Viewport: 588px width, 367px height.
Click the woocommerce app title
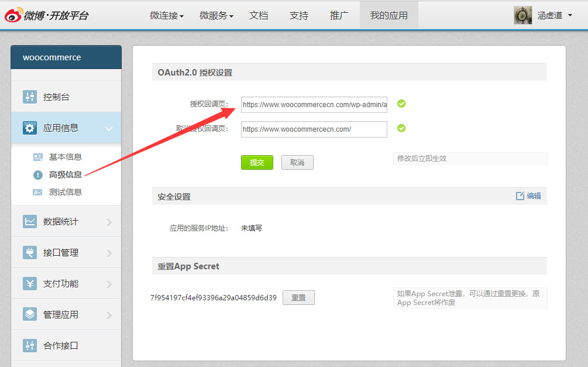(x=51, y=57)
